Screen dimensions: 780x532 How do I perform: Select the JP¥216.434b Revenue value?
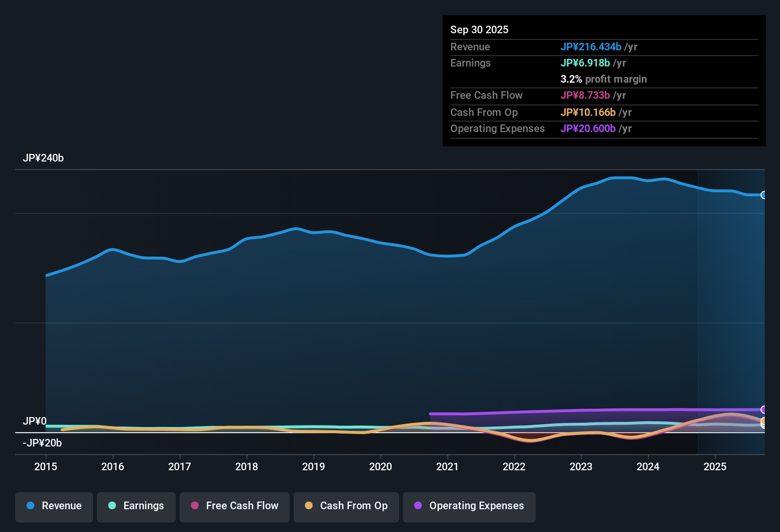pos(591,47)
